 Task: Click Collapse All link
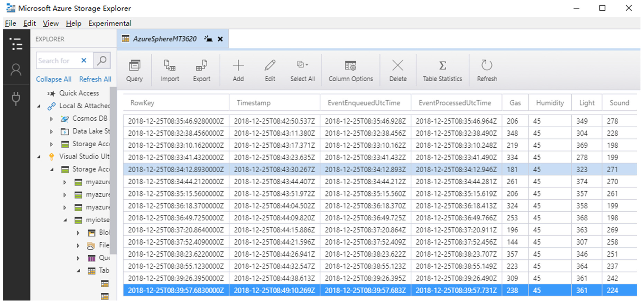pos(53,79)
